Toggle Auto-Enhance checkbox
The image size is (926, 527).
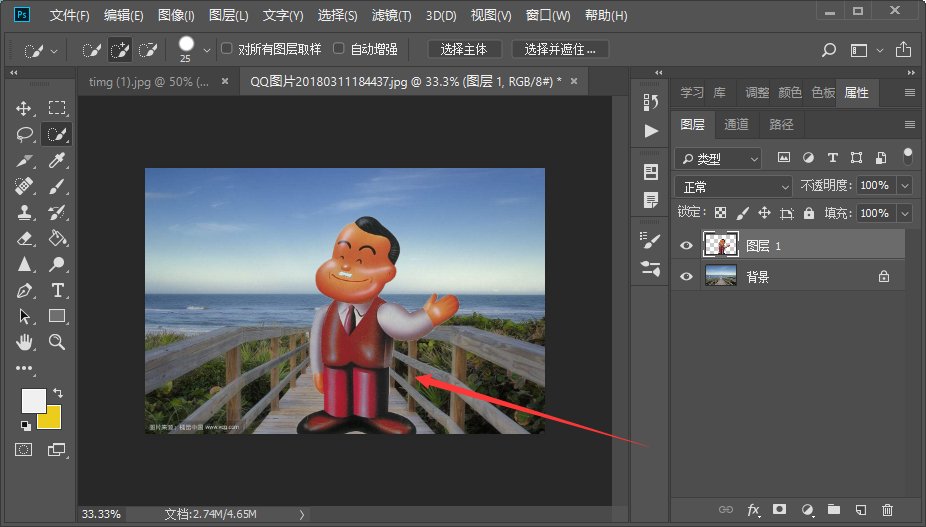click(338, 48)
